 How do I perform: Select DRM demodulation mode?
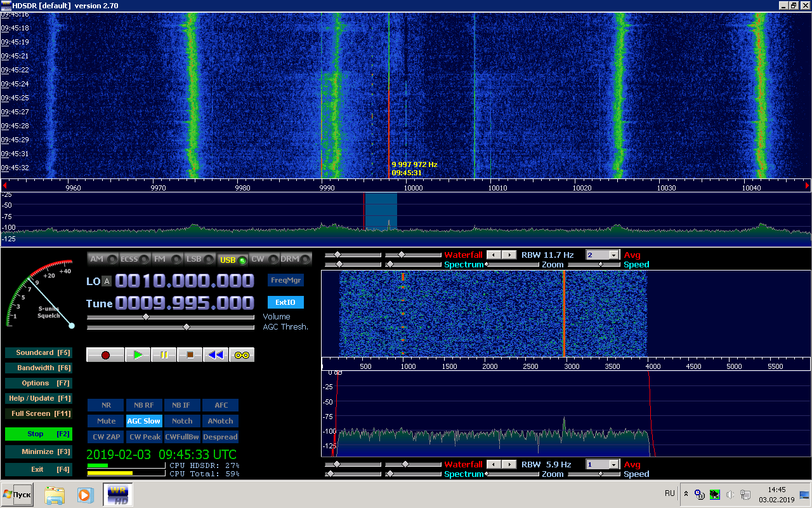point(296,259)
